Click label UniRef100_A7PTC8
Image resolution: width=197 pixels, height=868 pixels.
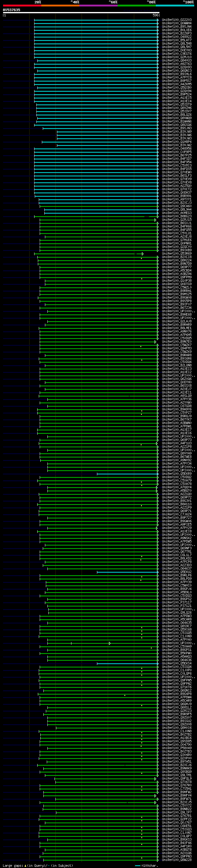[x=176, y=78]
